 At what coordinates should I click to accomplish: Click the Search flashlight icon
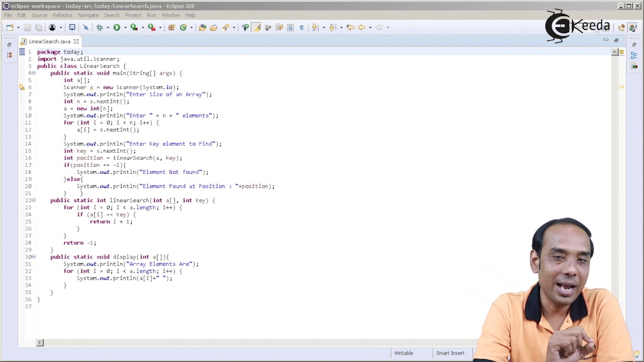[225, 28]
